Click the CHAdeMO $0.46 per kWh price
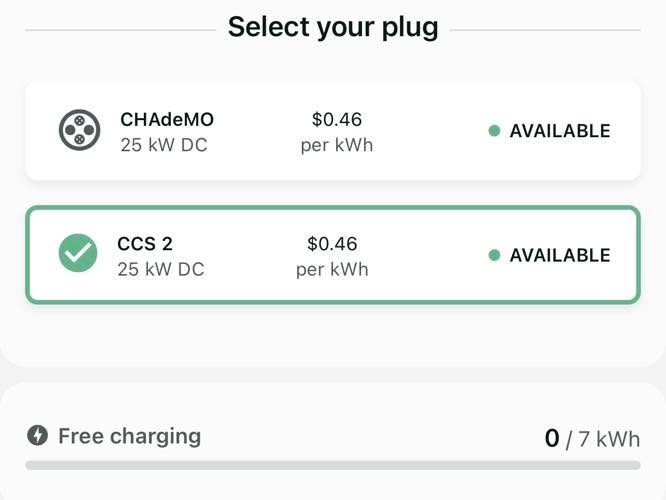666x500 pixels. pyautogui.click(x=337, y=132)
